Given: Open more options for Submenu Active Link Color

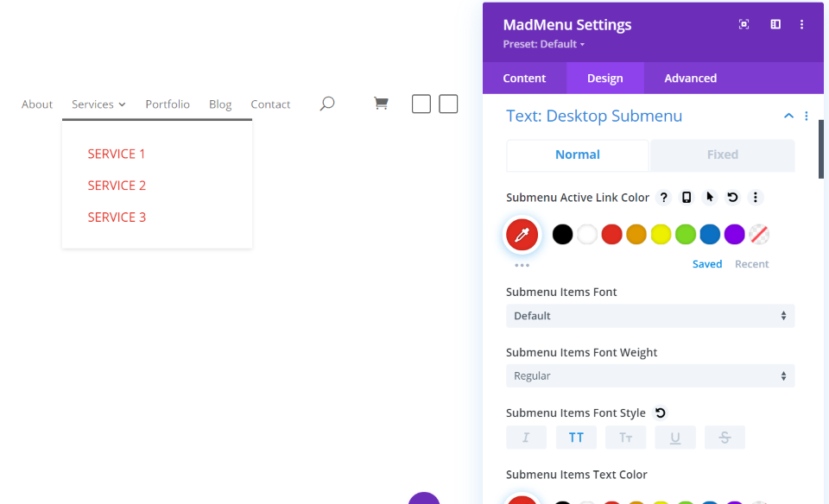Looking at the screenshot, I should click(x=755, y=198).
